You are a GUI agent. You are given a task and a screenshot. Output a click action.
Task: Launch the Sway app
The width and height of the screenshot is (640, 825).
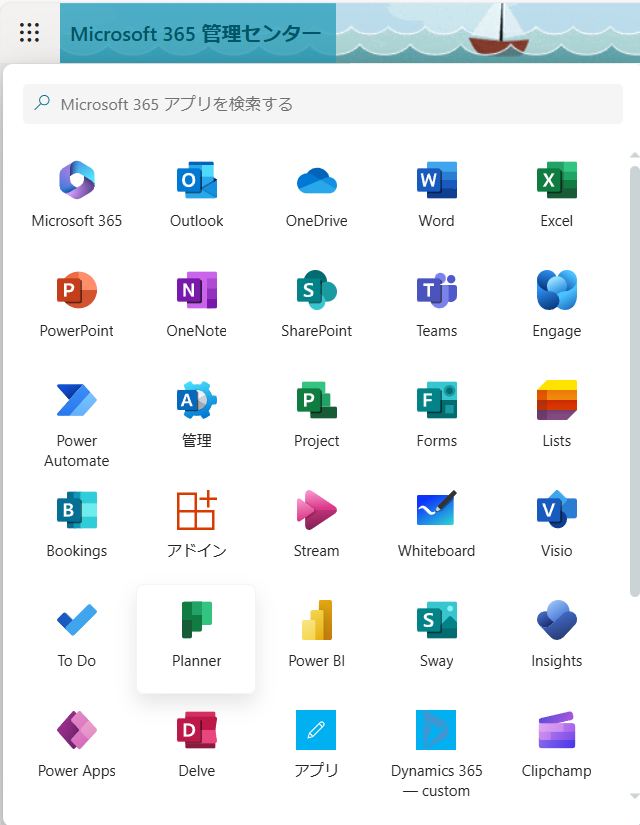pos(436,635)
